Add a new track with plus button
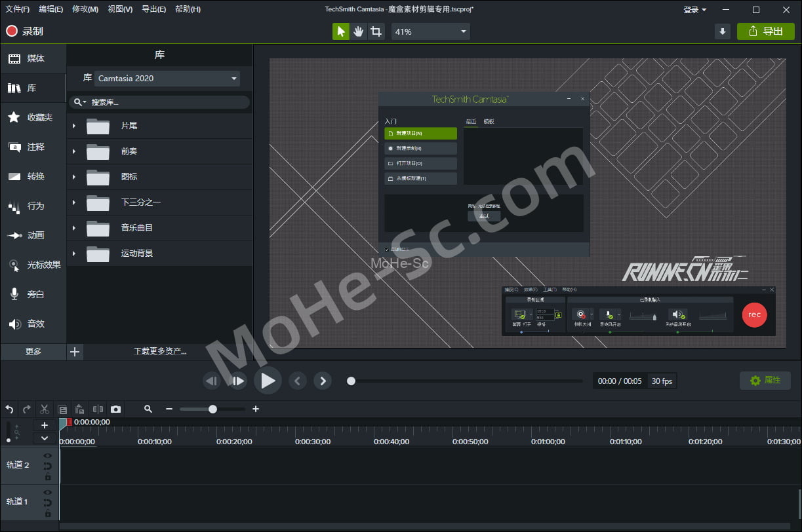The height and width of the screenshot is (532, 802). point(45,425)
